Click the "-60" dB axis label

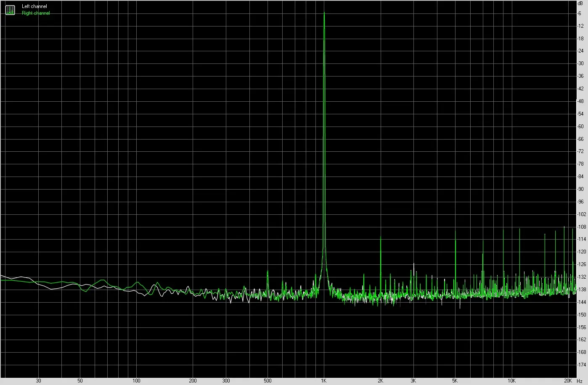click(x=580, y=126)
